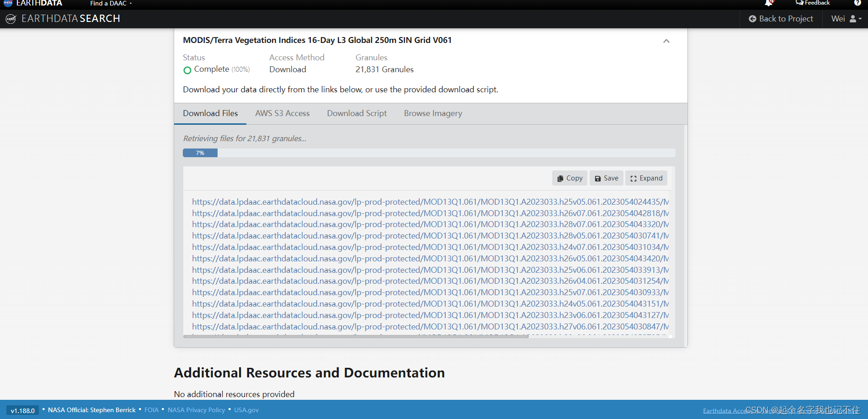Go Back to Project

(x=781, y=19)
